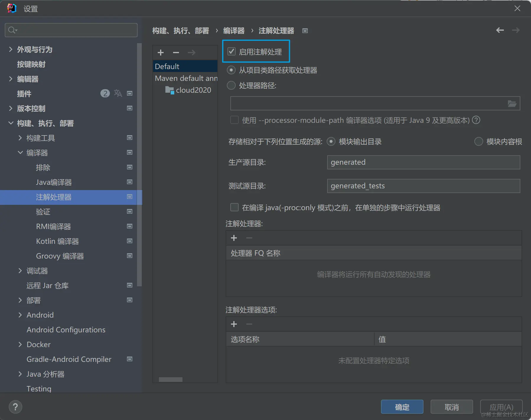Click 取消 to discard changes
The height and width of the screenshot is (420, 531).
[452, 407]
